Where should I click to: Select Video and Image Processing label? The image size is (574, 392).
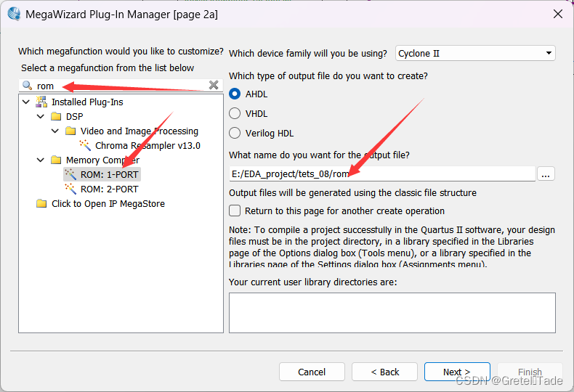pos(139,131)
